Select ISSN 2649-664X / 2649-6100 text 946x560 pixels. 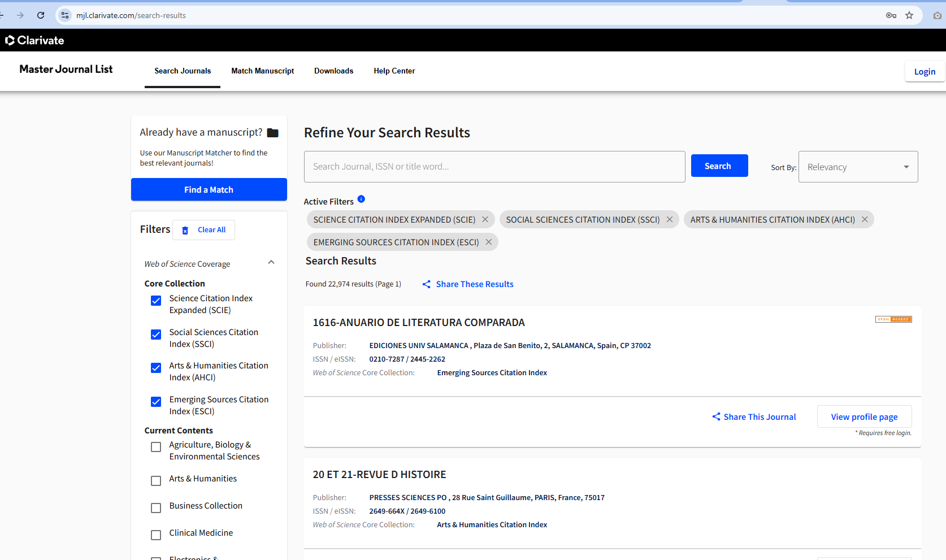pyautogui.click(x=407, y=511)
